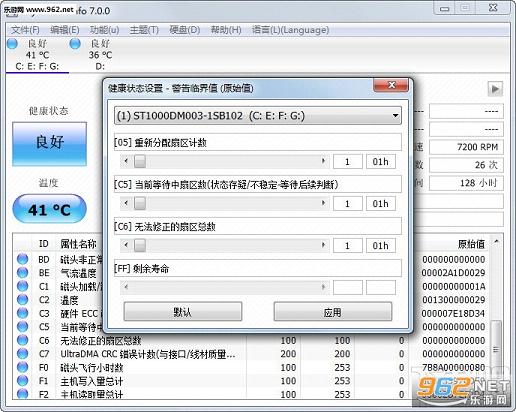The width and height of the screenshot is (516, 412).
Task: Open the 硬盘(D) menu
Action: point(185,30)
